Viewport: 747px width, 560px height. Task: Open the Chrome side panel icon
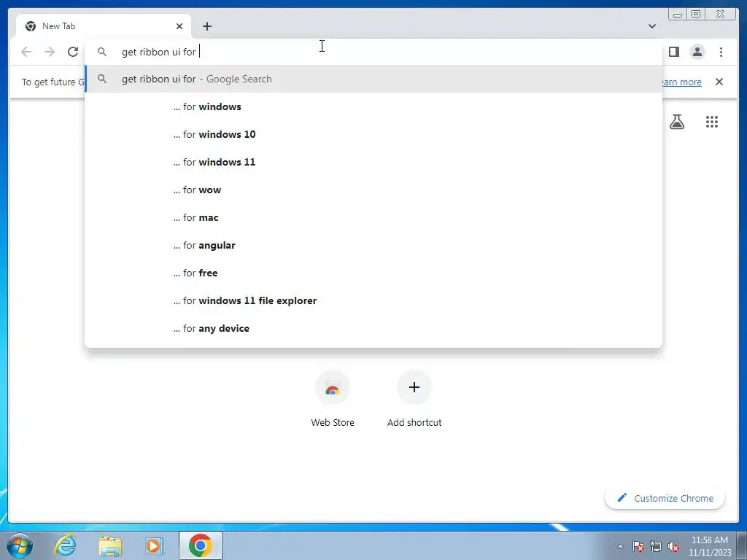point(673,52)
